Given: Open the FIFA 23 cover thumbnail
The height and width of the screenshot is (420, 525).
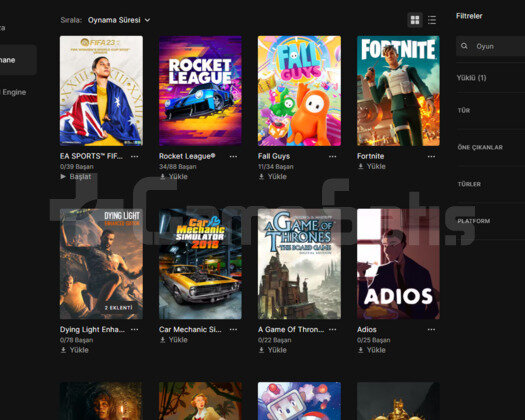Looking at the screenshot, I should click(x=101, y=91).
